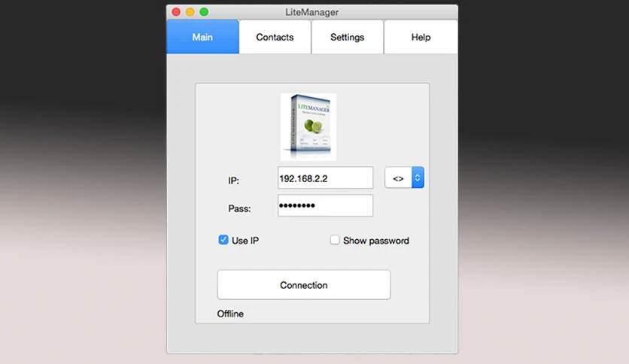
Task: Uncheck the Use IP checkbox
Action: point(223,240)
